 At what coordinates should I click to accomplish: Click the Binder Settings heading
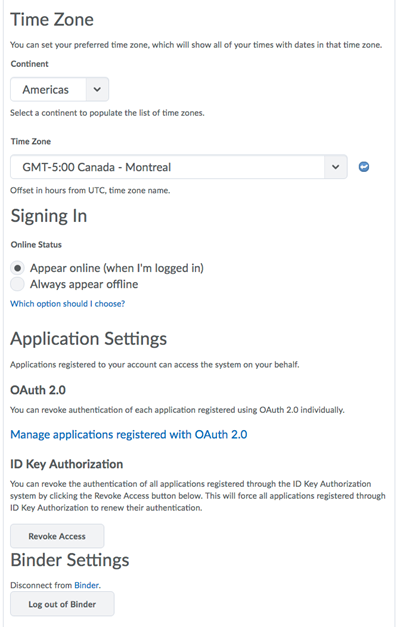[x=70, y=560]
